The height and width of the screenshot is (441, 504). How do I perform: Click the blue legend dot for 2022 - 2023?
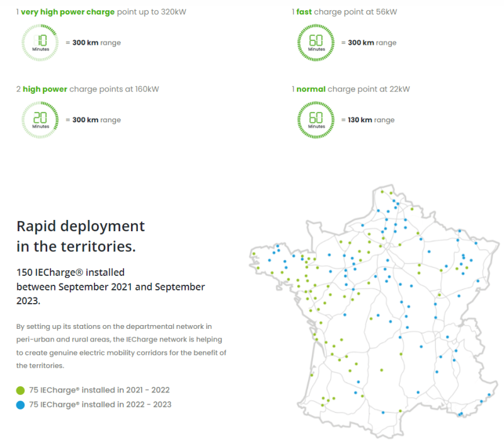[x=21, y=404]
